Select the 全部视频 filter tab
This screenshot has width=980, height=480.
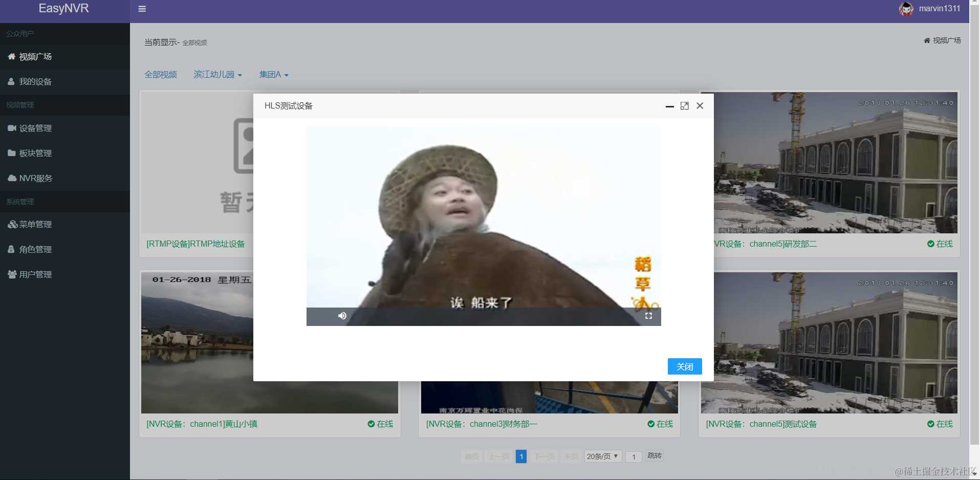click(161, 75)
